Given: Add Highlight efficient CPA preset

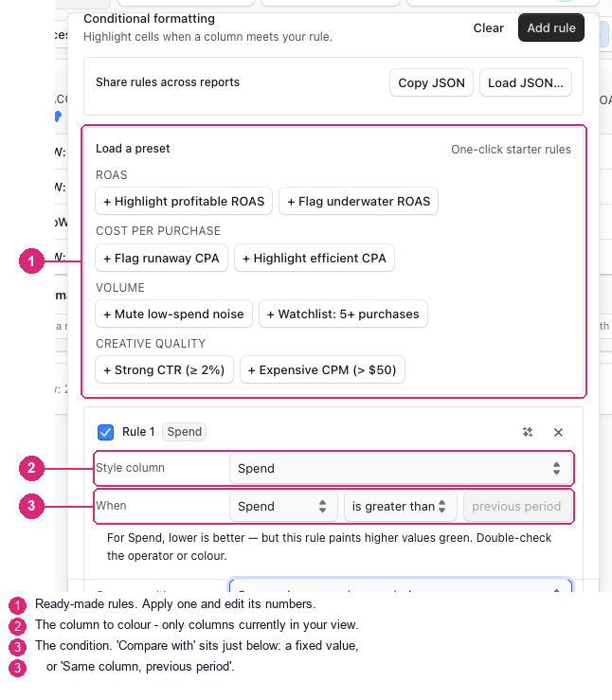Looking at the screenshot, I should pyautogui.click(x=315, y=258).
